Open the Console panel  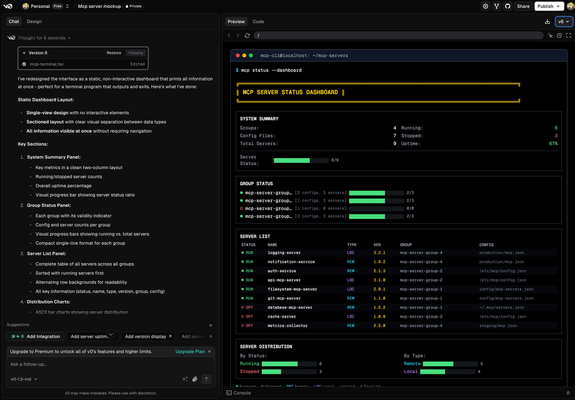point(239,393)
